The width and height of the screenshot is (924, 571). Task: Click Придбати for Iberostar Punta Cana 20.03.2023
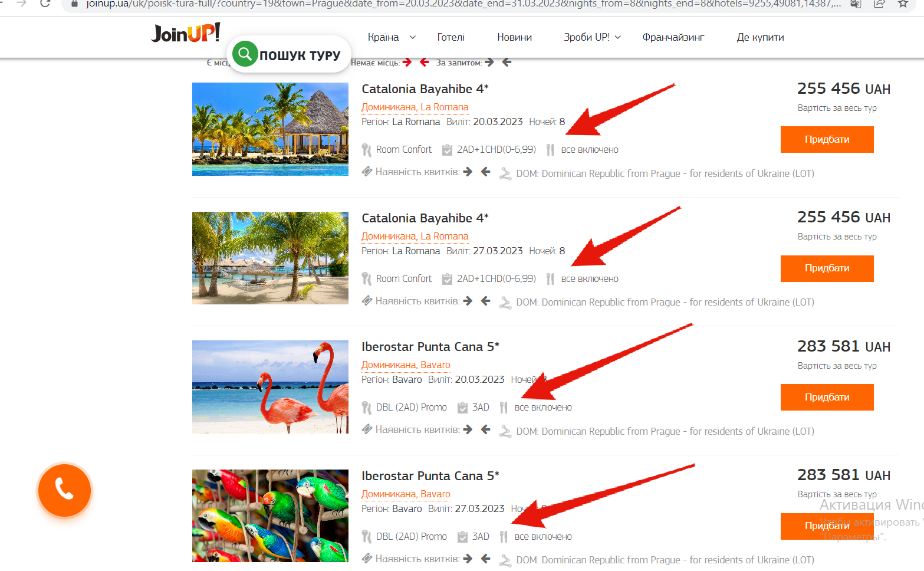point(827,397)
